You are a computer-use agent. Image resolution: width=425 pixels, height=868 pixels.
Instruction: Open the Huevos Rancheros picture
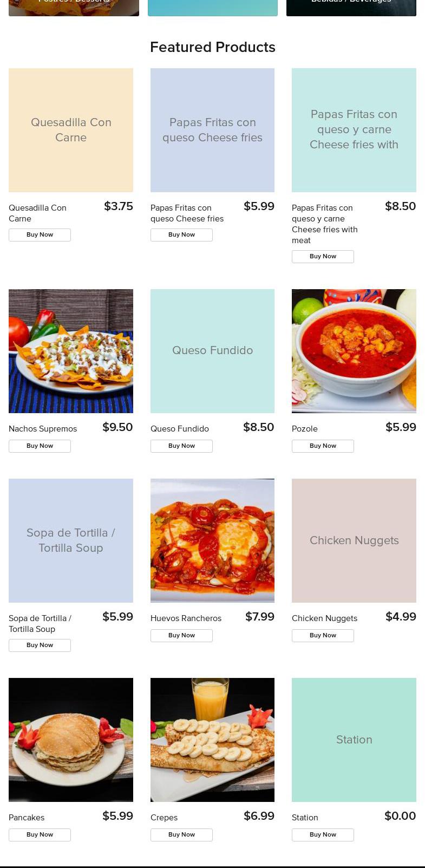(212, 540)
